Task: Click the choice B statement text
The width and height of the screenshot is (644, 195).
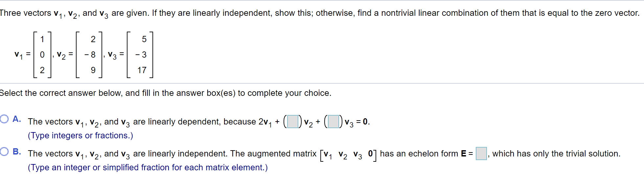Action: 131,153
